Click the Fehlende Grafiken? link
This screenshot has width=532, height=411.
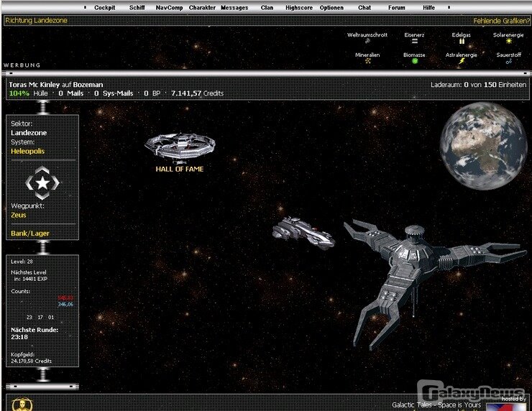coord(501,21)
